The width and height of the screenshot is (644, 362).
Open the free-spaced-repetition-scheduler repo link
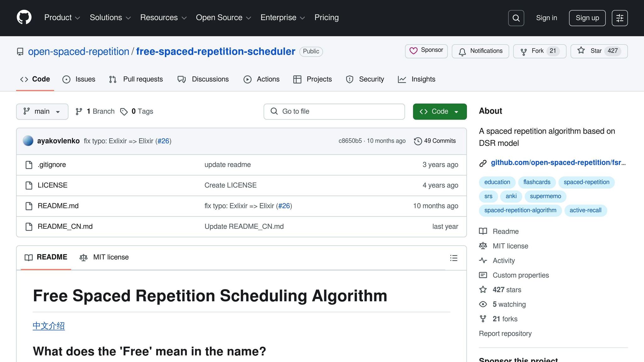tap(216, 52)
